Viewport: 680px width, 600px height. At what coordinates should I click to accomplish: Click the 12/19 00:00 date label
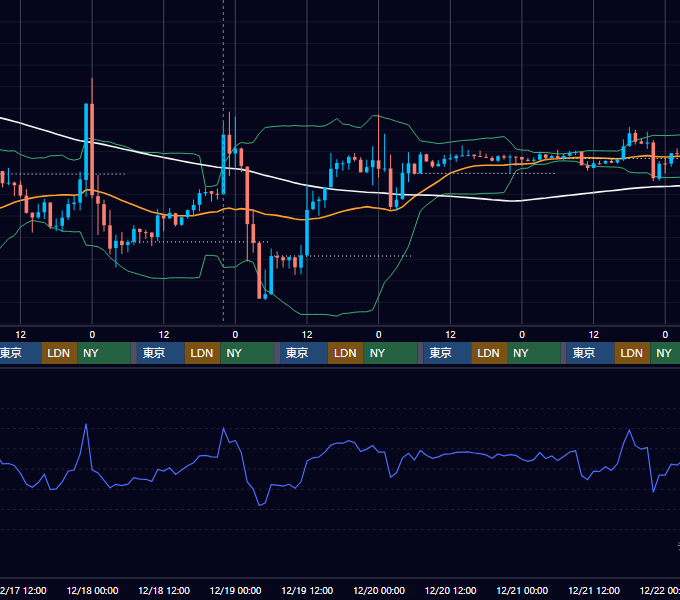click(235, 590)
